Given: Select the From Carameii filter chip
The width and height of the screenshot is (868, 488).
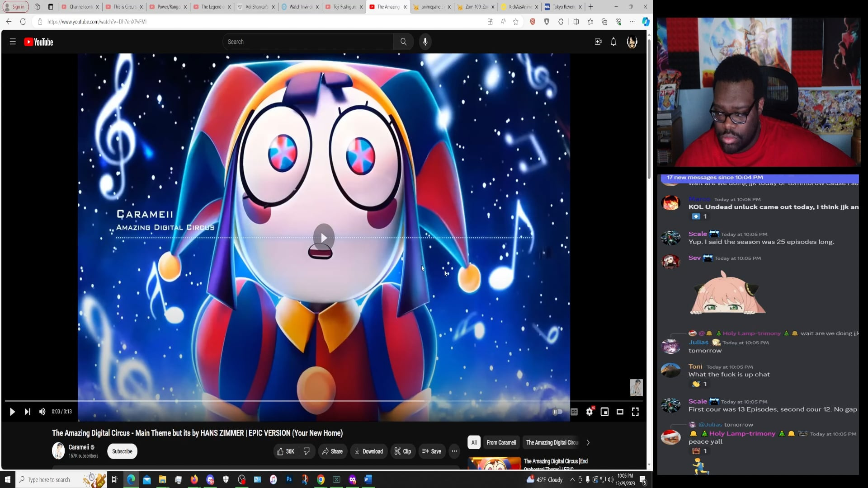Looking at the screenshot, I should click(501, 443).
